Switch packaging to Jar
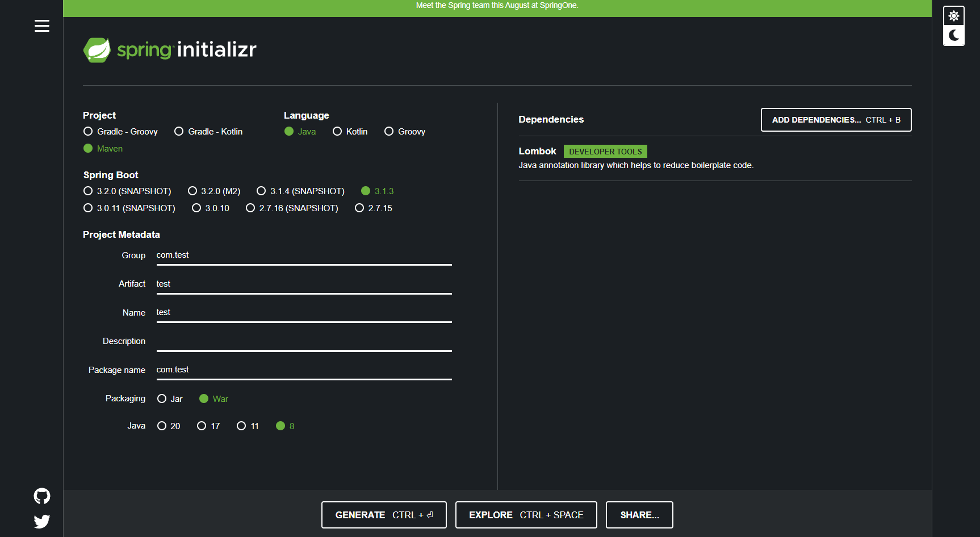 point(162,398)
